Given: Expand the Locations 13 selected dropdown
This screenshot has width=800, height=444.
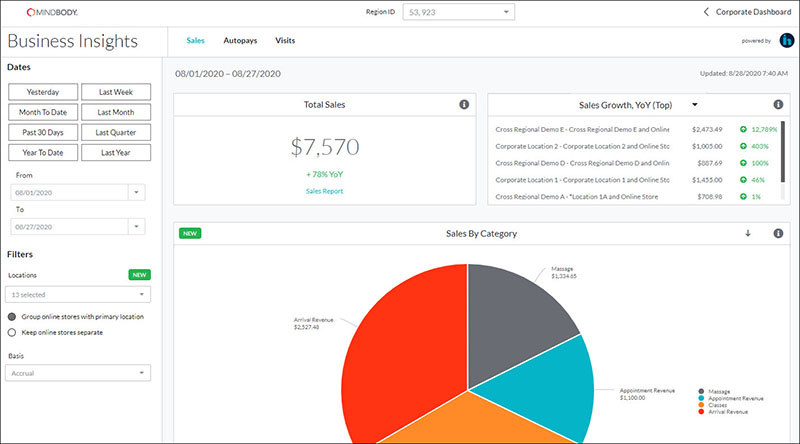Looking at the screenshot, I should [x=78, y=294].
